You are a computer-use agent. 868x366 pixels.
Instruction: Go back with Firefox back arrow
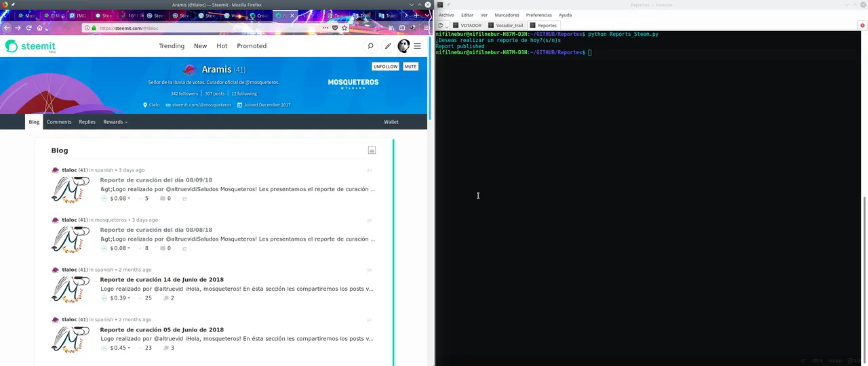click(7, 28)
